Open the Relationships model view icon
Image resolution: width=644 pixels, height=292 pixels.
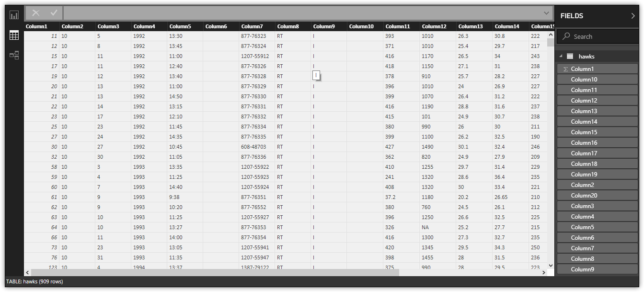point(14,55)
